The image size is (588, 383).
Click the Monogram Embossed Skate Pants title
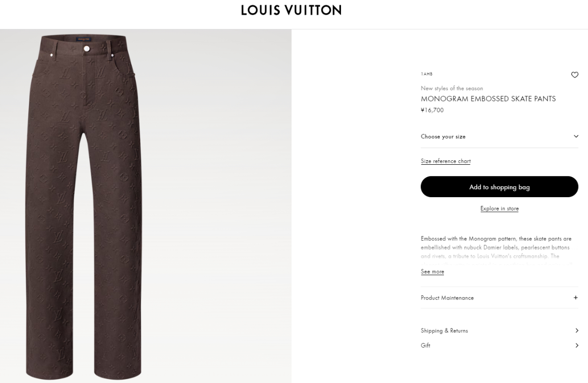tap(488, 99)
